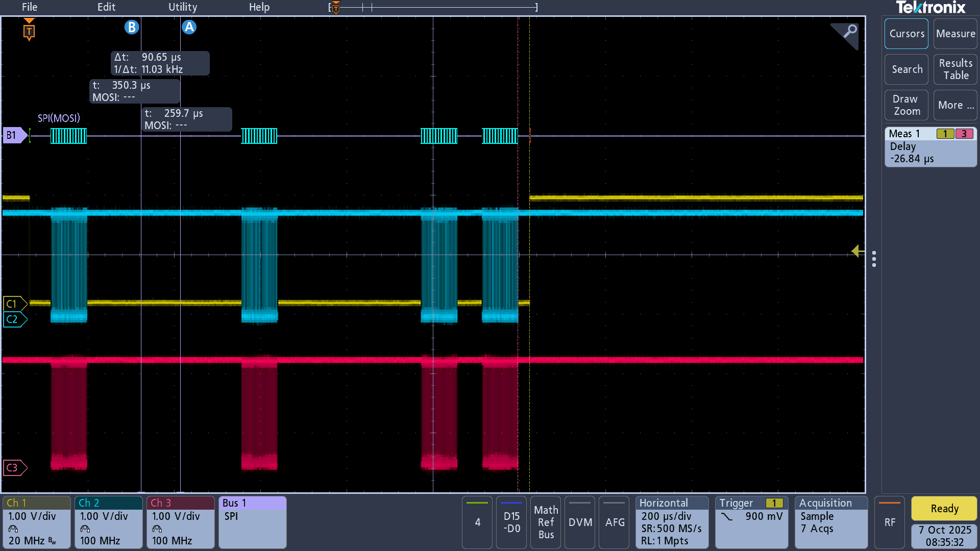Viewport: 980px width, 551px height.
Task: Open the Measure panel
Action: pyautogui.click(x=955, y=34)
